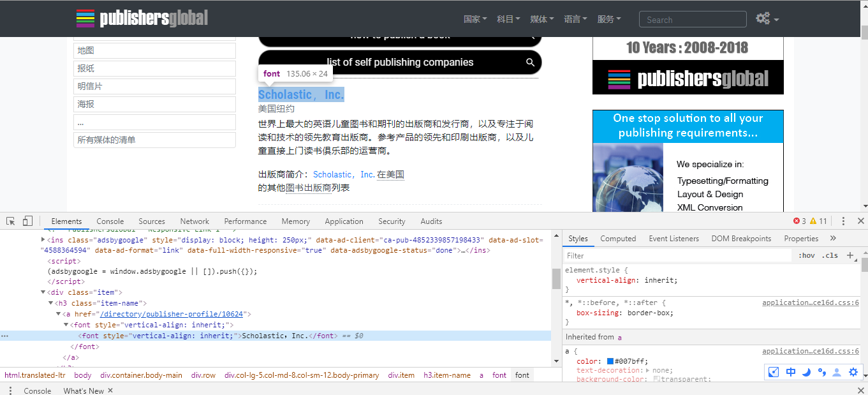Open the Computed styles tab
This screenshot has width=868, height=395.
tap(618, 239)
